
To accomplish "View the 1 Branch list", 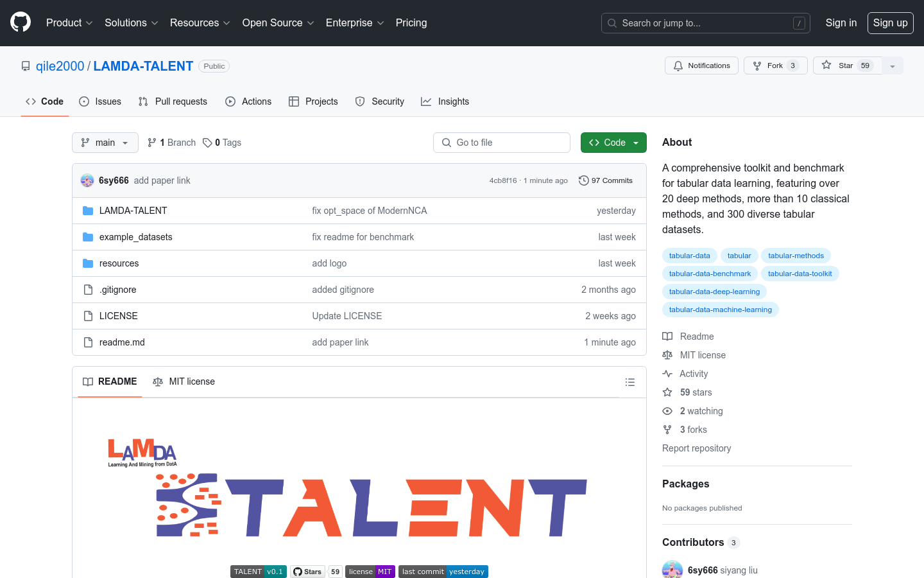I will click(171, 143).
